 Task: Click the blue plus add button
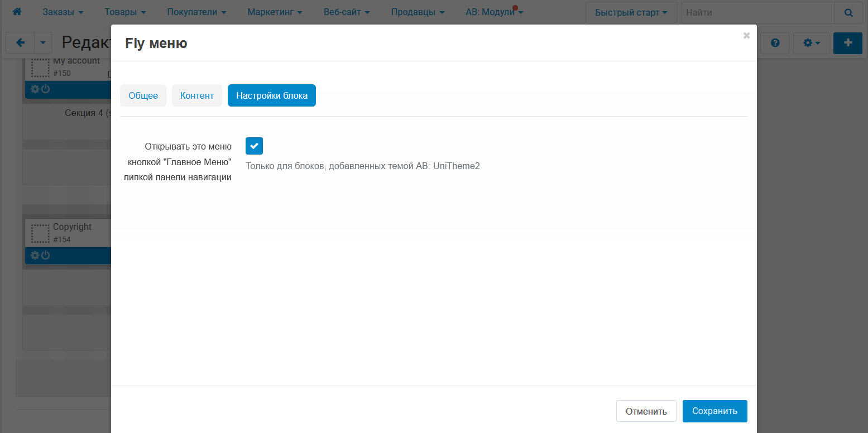pos(848,43)
